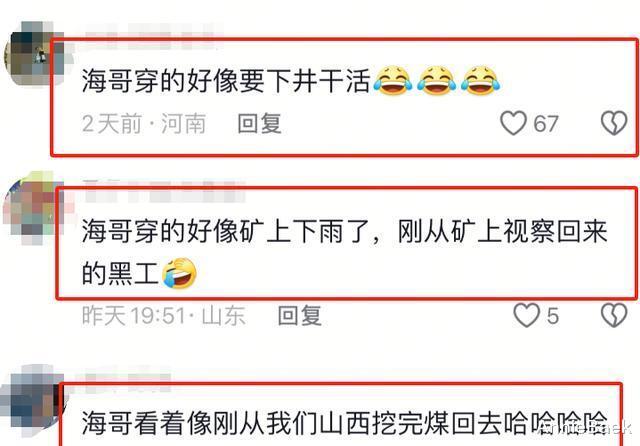
Task: Reply to the comment from 山东
Action: click(300, 315)
